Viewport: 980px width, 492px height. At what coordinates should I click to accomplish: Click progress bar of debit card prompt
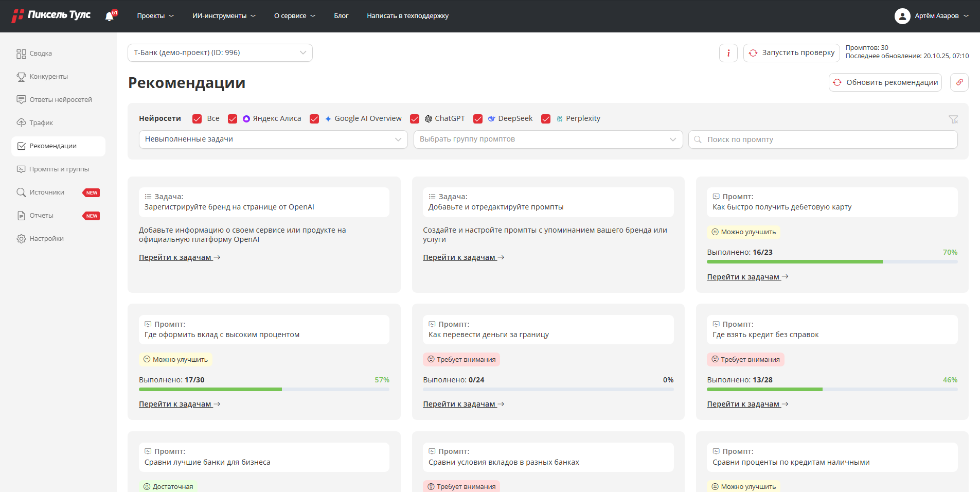click(x=832, y=262)
